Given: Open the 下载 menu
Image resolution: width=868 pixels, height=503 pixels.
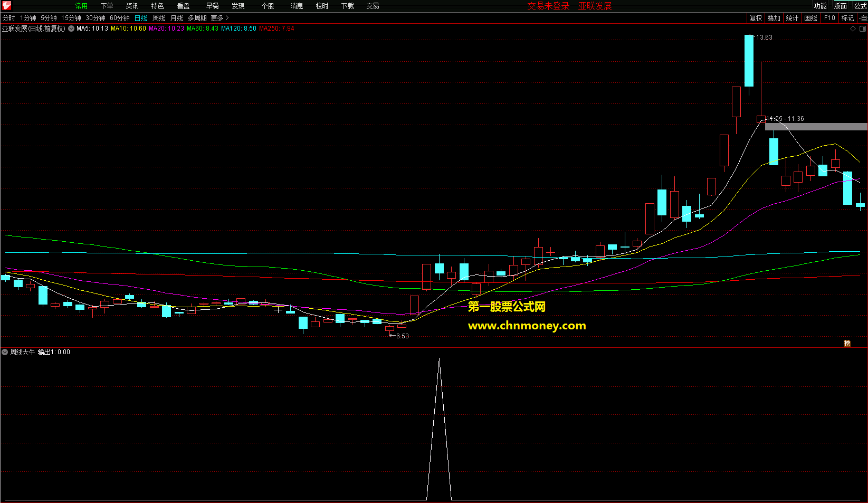Looking at the screenshot, I should click(347, 6).
